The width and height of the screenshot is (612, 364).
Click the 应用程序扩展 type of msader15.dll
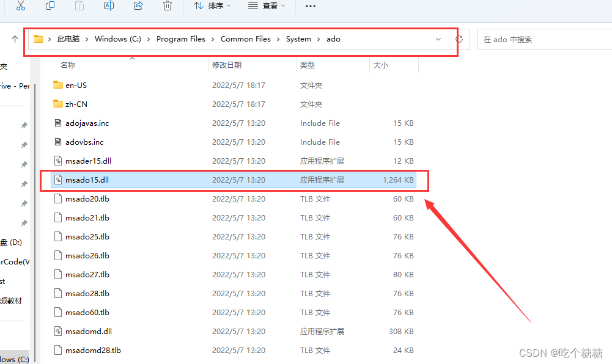coord(322,161)
